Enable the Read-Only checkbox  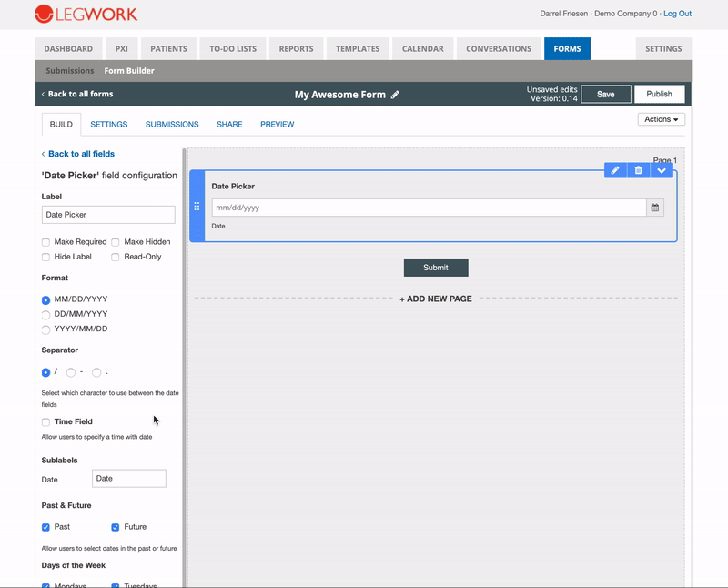pos(116,257)
